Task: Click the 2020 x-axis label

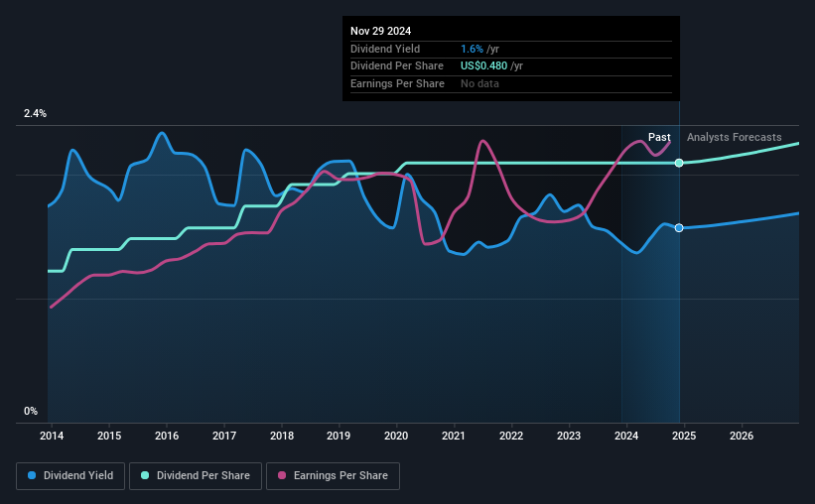Action: 396,436
